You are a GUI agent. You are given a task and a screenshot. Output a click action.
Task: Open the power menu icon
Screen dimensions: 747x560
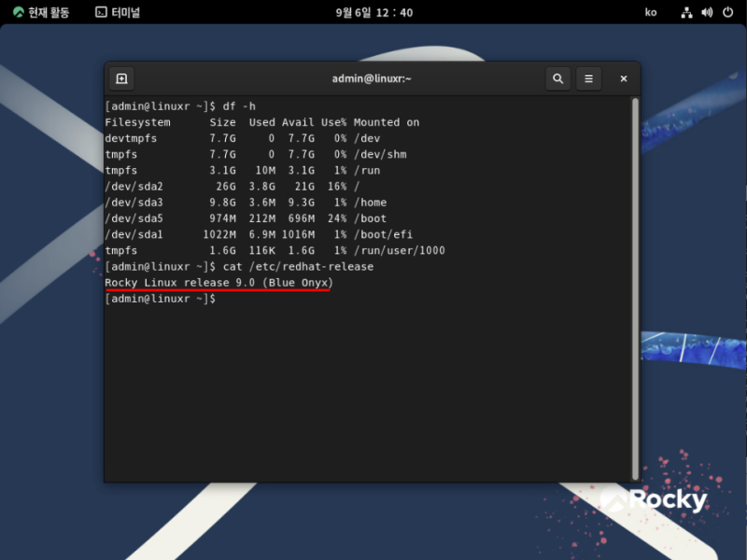(727, 12)
